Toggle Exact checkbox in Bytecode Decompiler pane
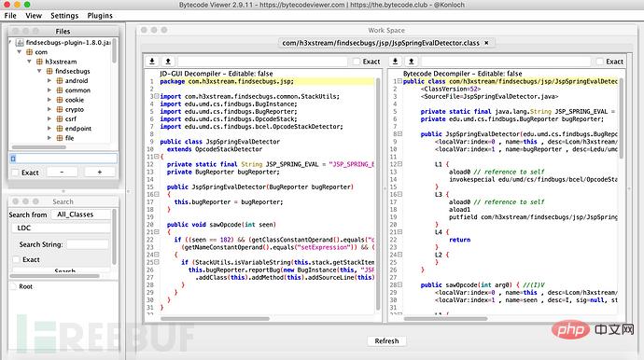644x360 pixels. point(599,62)
